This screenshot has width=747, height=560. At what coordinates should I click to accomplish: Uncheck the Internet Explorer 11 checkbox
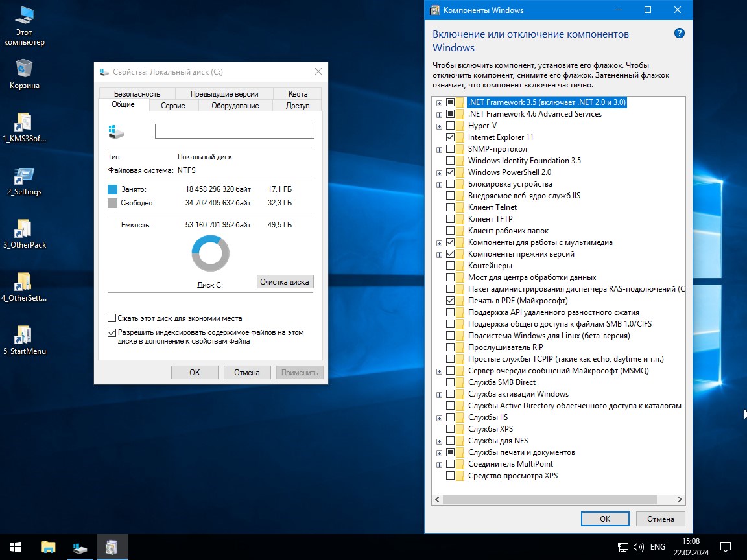450,137
